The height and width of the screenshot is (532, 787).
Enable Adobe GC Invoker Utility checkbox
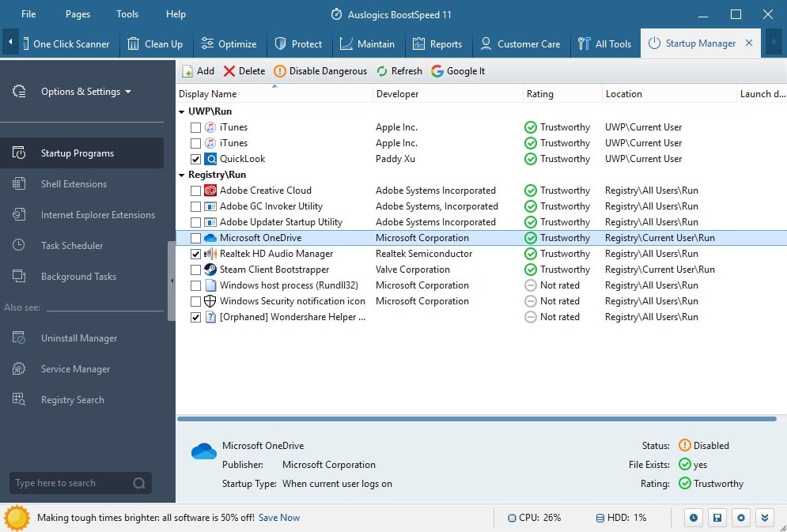[195, 206]
